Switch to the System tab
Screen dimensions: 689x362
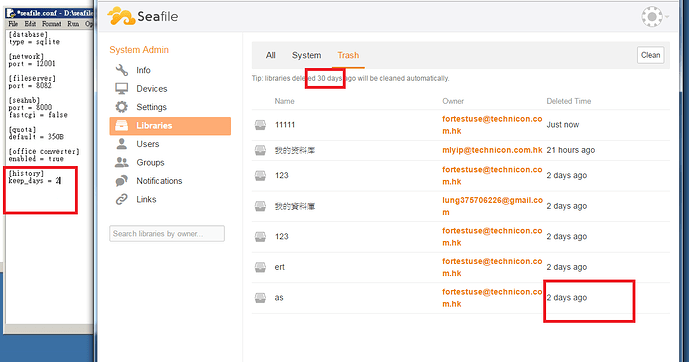click(x=306, y=55)
